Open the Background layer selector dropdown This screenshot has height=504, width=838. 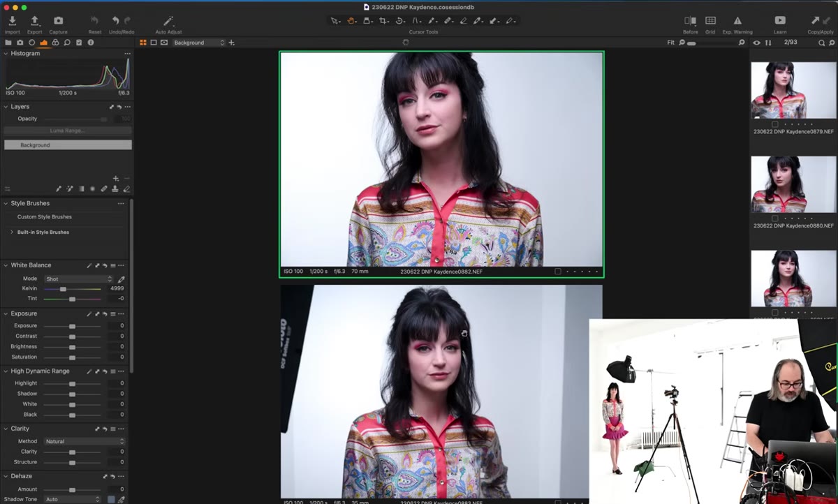tap(199, 43)
